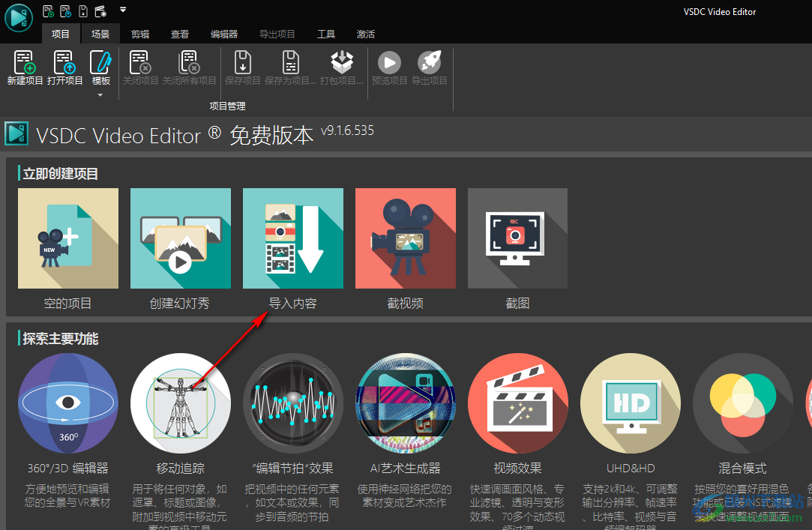
Task: Open the 视频效果 clapperboard icon
Action: pyautogui.click(x=518, y=403)
